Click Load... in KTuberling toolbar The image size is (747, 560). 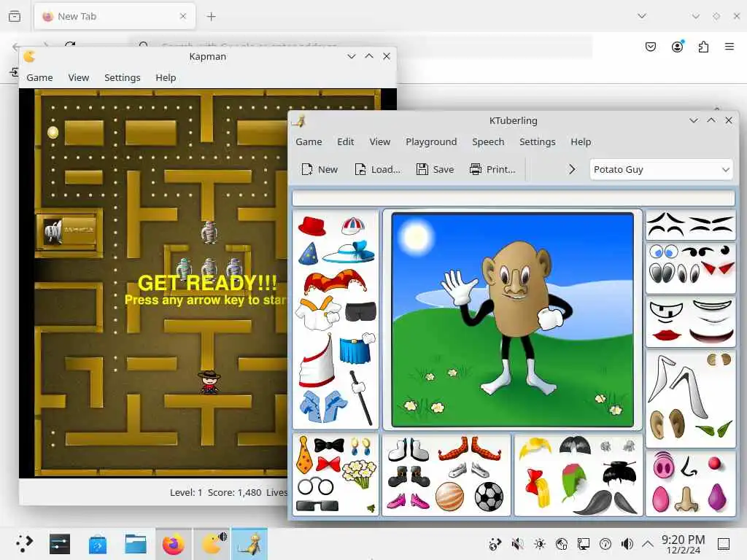[378, 169]
